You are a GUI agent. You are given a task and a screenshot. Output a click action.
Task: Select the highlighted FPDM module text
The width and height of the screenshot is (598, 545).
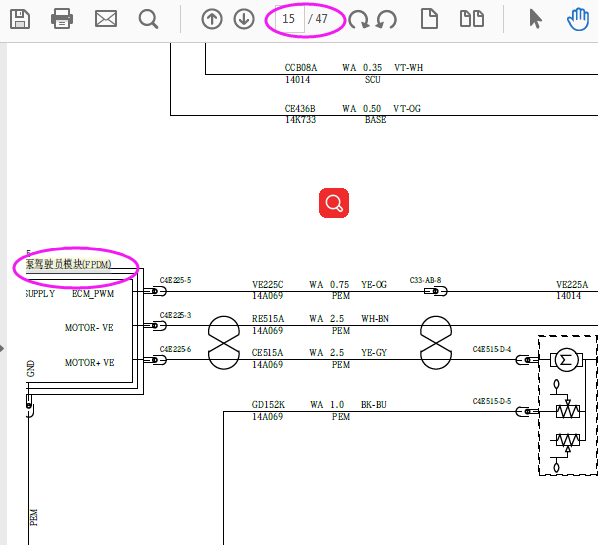pos(69,264)
